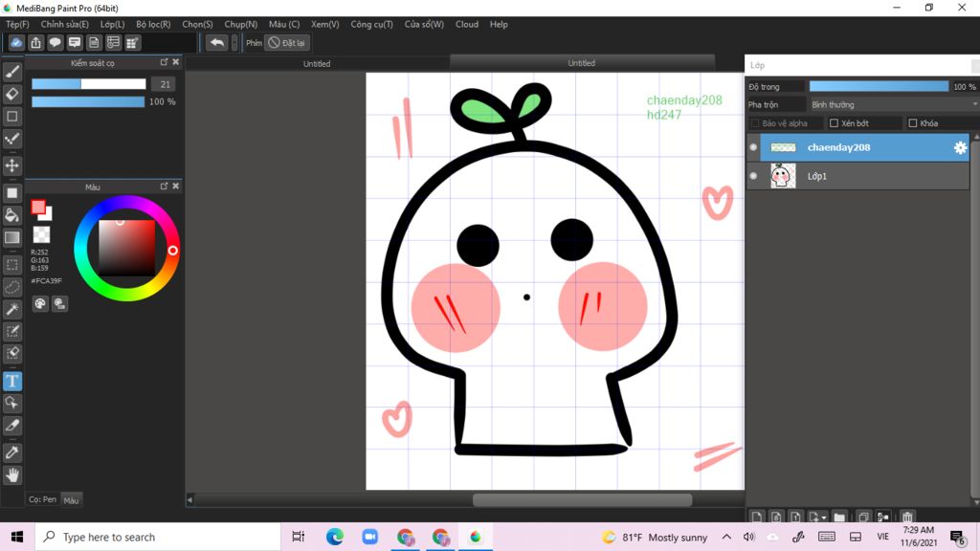Select the Lasso selection tool
Viewport: 980px width, 551px height.
click(x=11, y=287)
